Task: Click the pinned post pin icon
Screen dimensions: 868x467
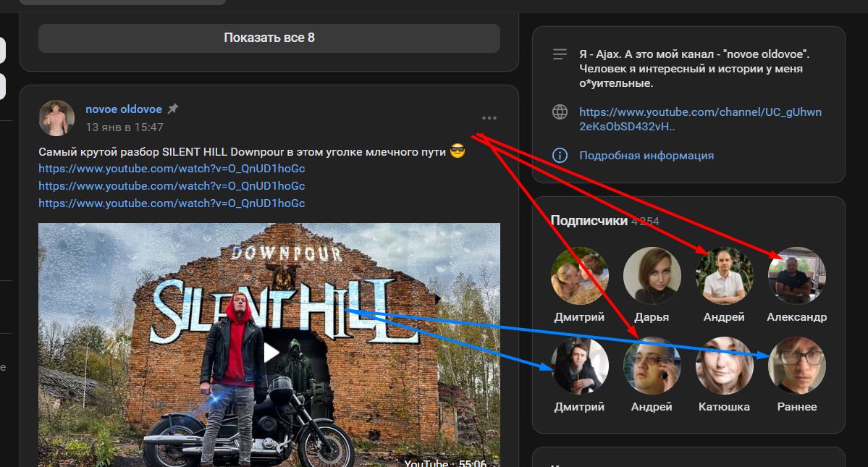Action: 173,109
